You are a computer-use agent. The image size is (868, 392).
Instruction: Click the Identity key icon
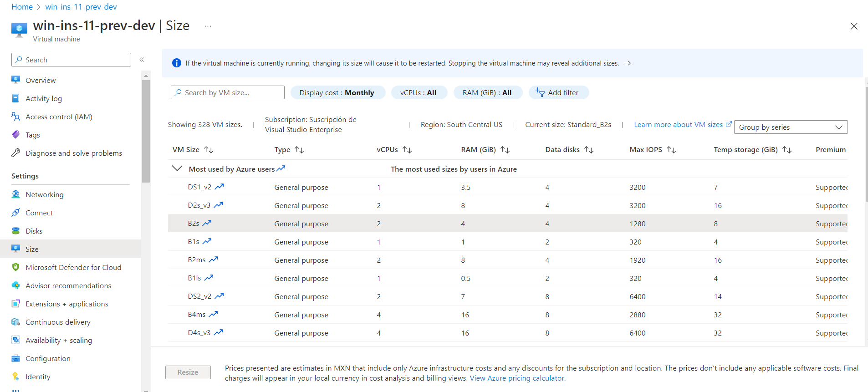(x=16, y=377)
